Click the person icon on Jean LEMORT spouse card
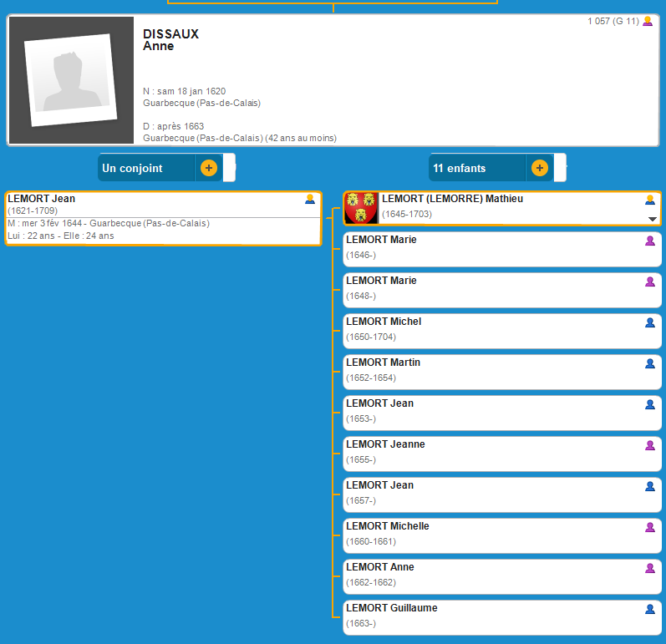Image resolution: width=666 pixels, height=644 pixels. [310, 200]
